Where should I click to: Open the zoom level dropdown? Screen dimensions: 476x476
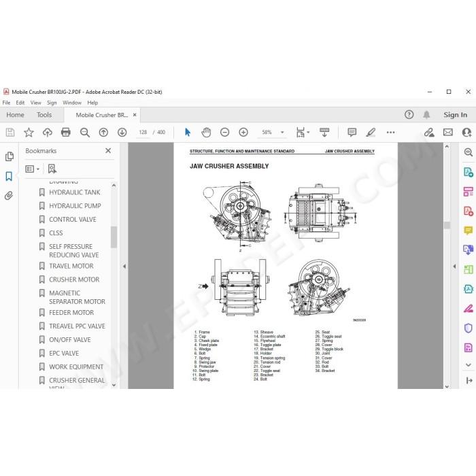click(282, 133)
